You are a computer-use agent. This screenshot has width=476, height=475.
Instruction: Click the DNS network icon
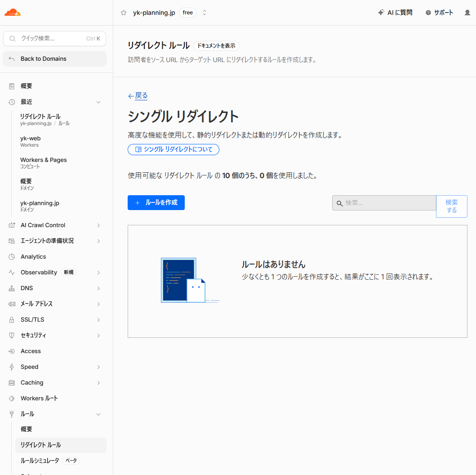[x=12, y=288]
